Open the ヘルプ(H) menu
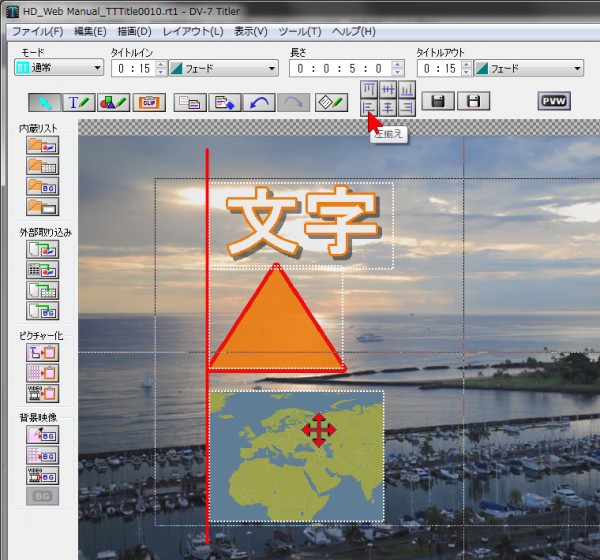This screenshot has height=560, width=600. 354,31
